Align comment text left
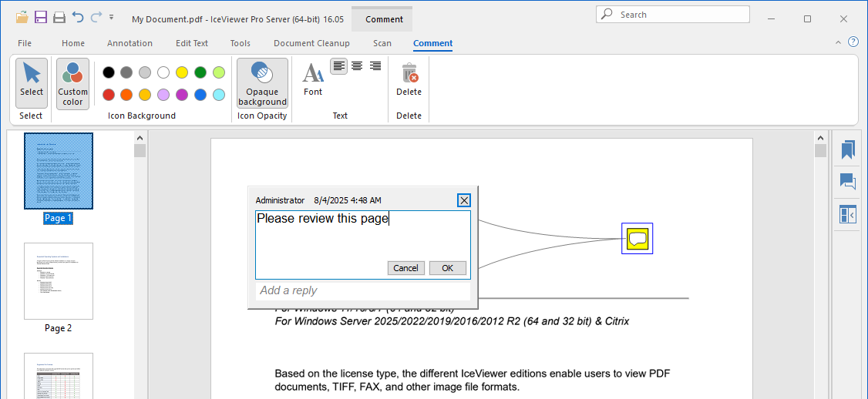The width and height of the screenshot is (868, 399). click(338, 66)
